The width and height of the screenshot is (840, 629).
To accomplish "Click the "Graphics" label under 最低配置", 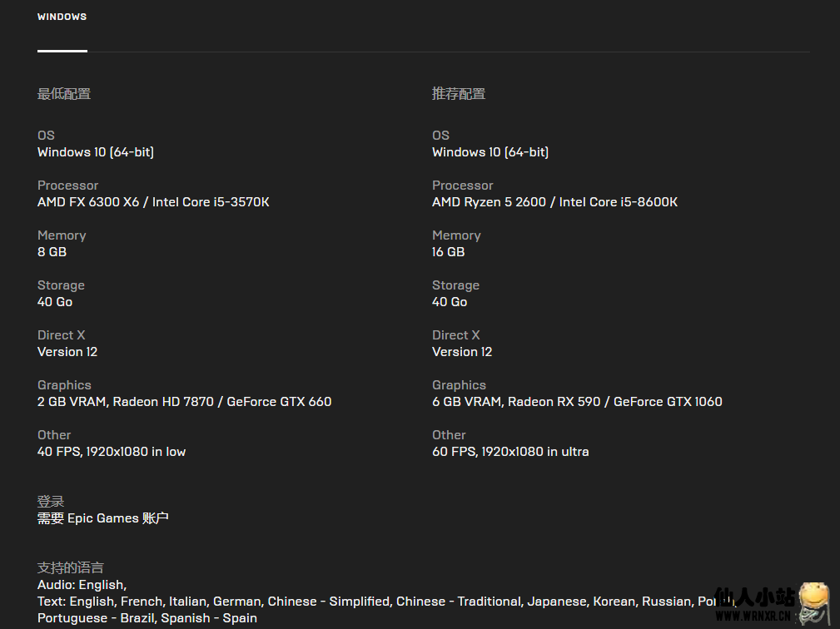I will (64, 385).
